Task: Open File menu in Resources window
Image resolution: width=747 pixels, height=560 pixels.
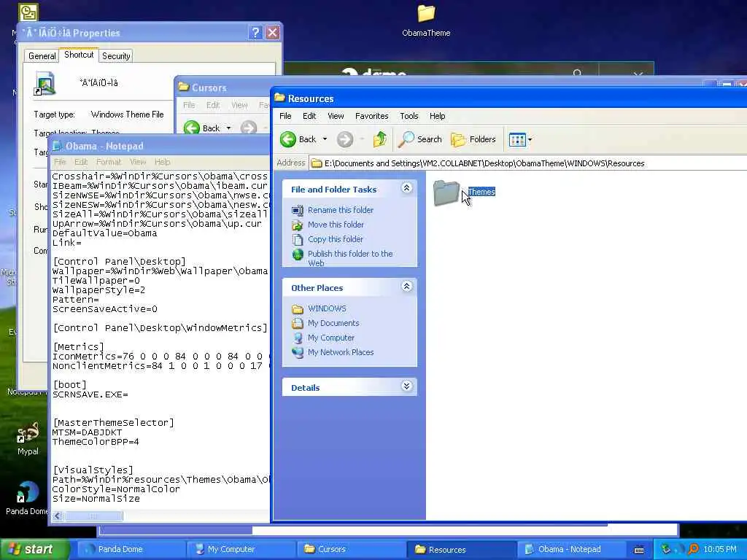Action: [285, 116]
